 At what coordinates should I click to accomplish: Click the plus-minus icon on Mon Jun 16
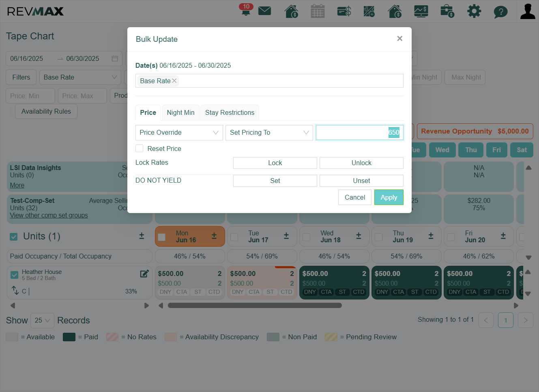[x=214, y=236]
